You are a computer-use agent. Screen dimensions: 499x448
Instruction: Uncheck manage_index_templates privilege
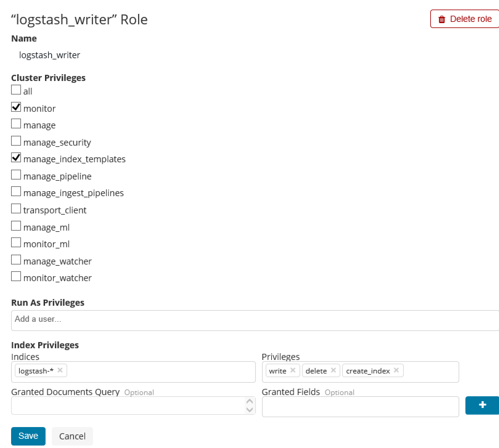pyautogui.click(x=16, y=158)
